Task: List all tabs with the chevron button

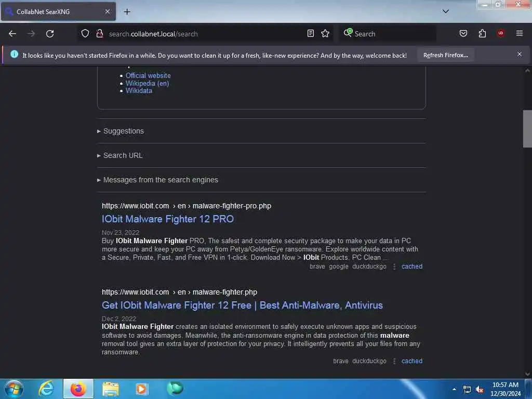Action: (x=446, y=11)
